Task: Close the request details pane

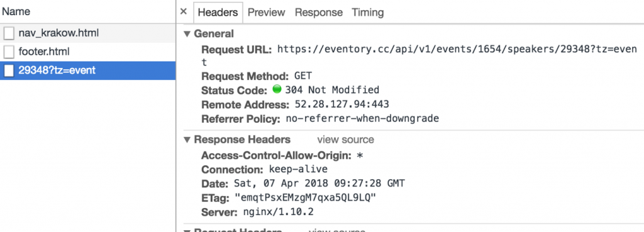Action: [x=184, y=12]
